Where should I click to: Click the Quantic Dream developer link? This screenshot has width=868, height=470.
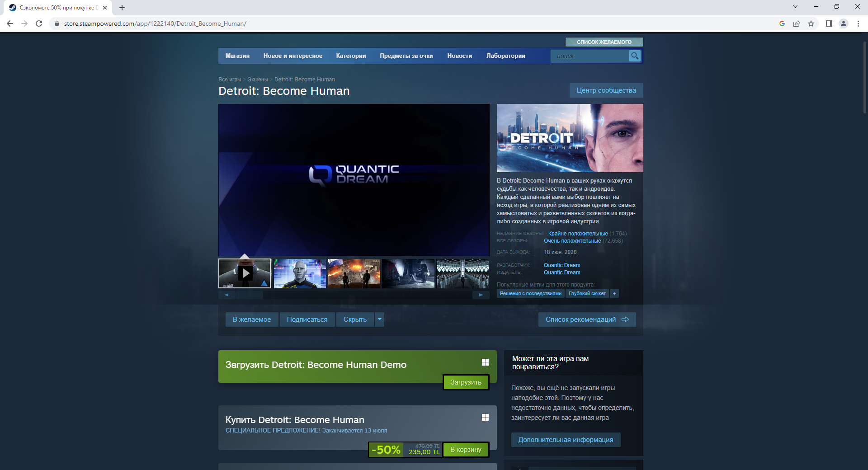pos(561,265)
